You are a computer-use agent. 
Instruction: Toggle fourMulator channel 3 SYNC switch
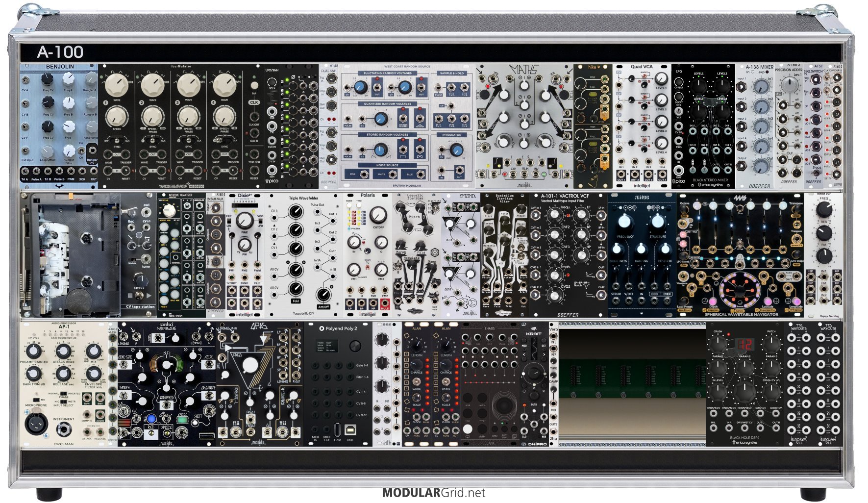tap(189, 141)
